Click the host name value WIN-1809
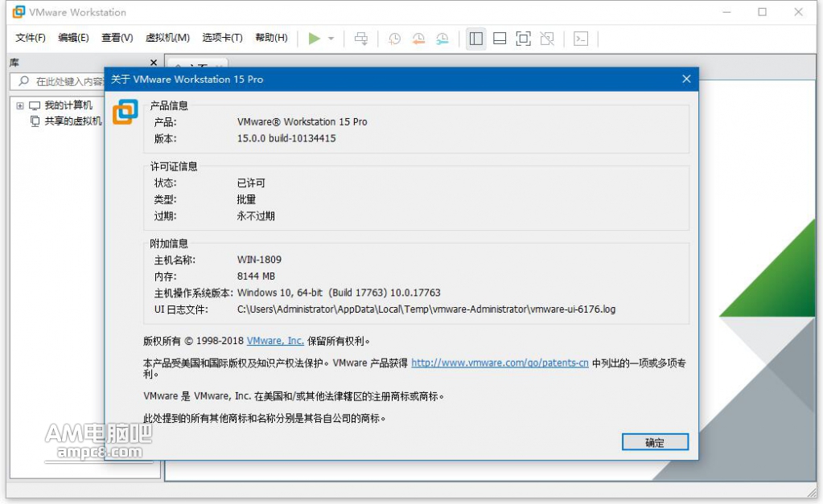 coord(259,260)
